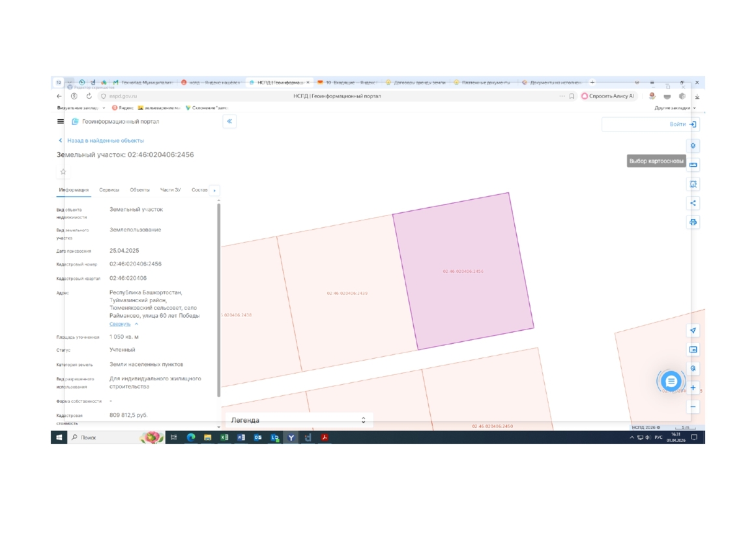Open the chat assistant bubble
This screenshot has height=534, width=756.
[671, 382]
